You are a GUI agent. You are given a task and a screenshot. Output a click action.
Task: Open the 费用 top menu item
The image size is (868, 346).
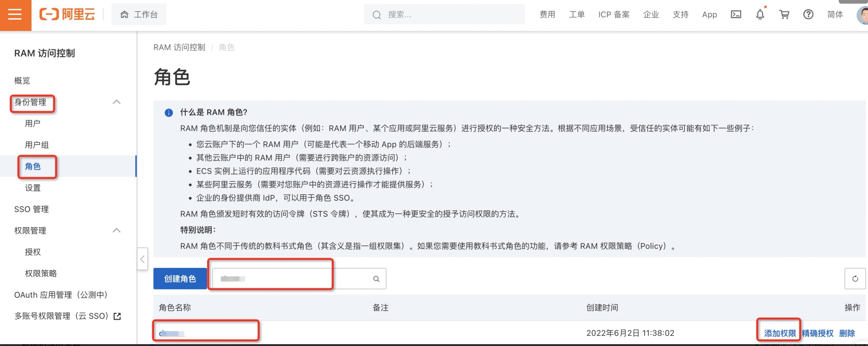pos(547,15)
